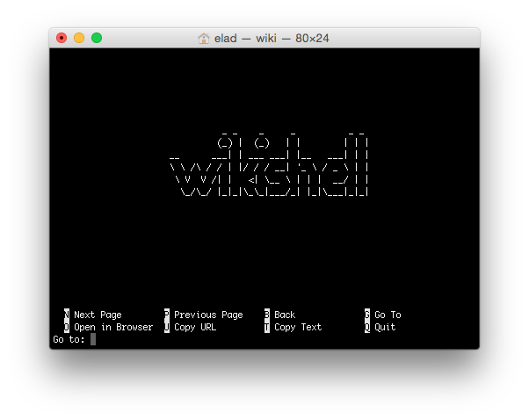Zoom the terminal with green button

pos(97,38)
